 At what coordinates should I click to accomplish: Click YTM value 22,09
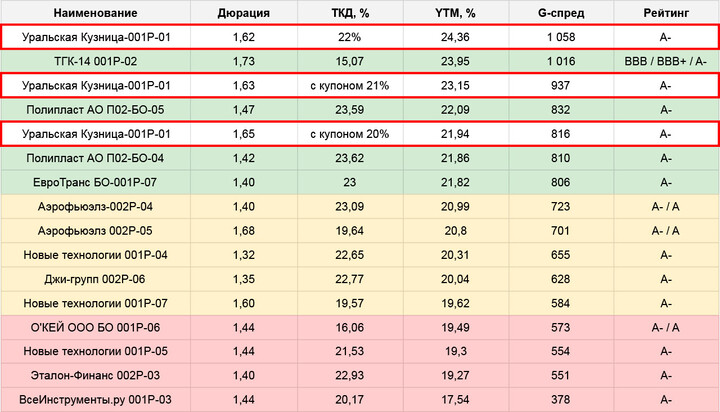tap(455, 110)
